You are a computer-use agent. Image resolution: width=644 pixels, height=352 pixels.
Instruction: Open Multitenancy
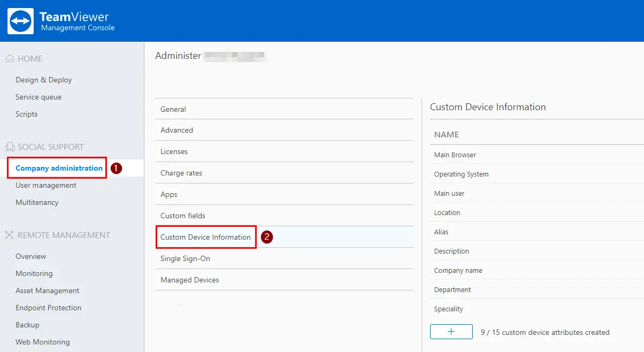pos(37,202)
